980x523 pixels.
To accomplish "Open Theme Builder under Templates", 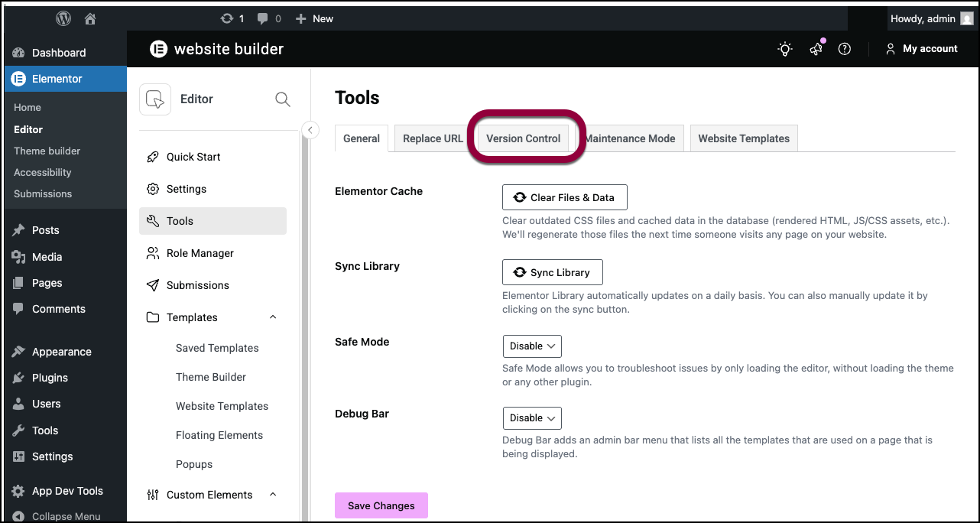I will (211, 377).
